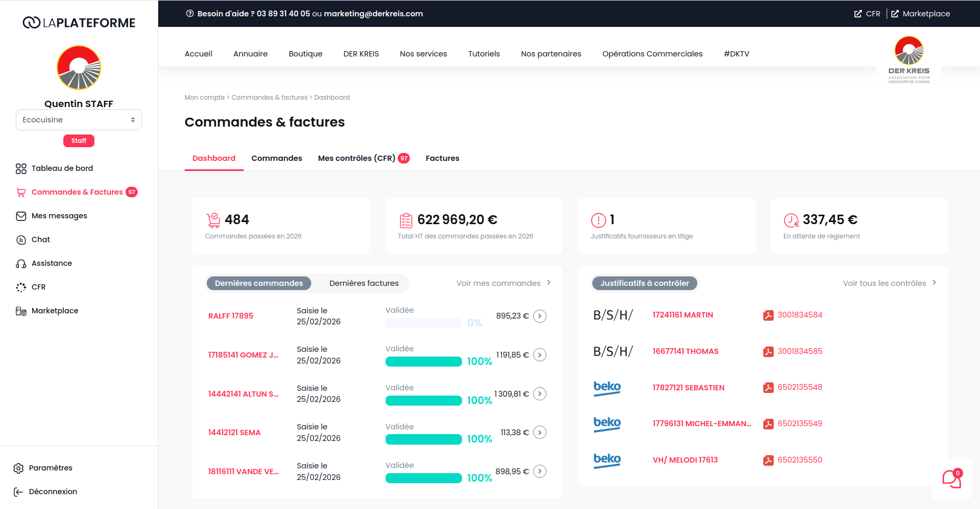Open the Ecocuisine company dropdown

point(79,120)
